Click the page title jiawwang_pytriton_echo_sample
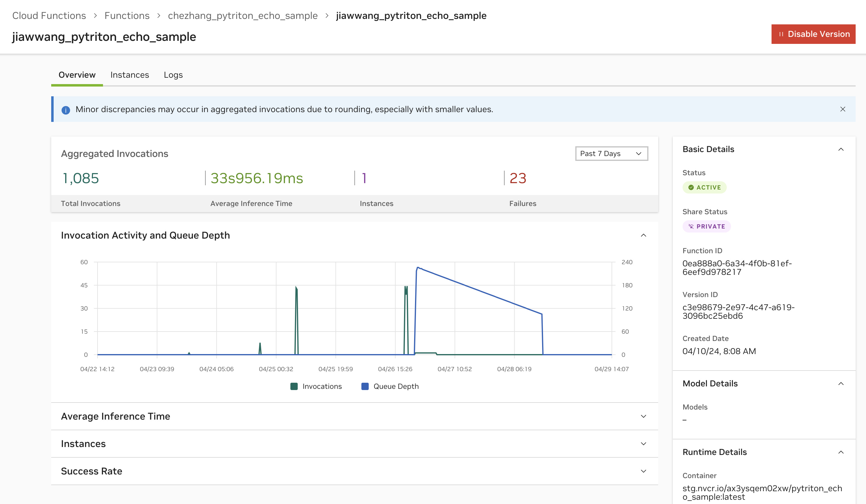The height and width of the screenshot is (504, 866). 104,37
